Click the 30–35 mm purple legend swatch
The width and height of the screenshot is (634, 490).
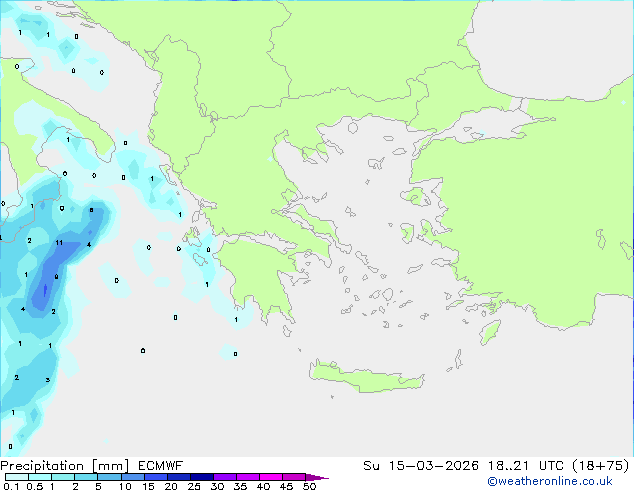coord(225,477)
